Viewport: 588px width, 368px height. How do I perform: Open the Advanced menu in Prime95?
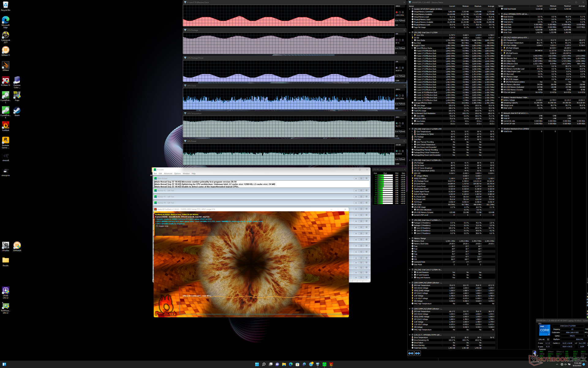[168, 174]
